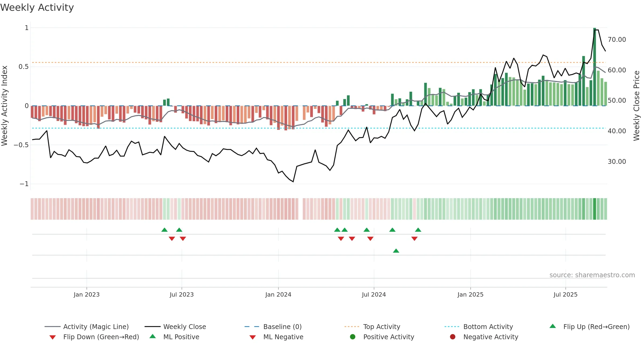Toggle the ML Negative legend entry
644x362 pixels.
tap(276, 337)
